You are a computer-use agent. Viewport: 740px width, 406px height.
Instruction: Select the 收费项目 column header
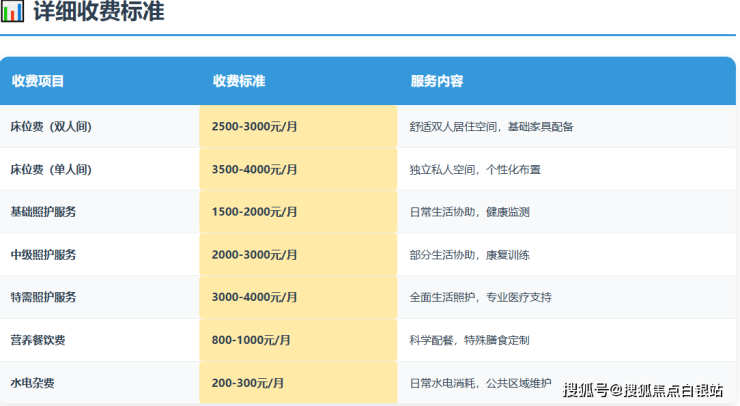point(38,81)
